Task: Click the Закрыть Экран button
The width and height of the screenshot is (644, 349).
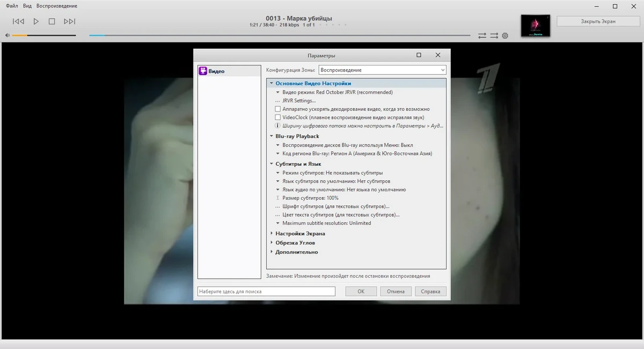Action: (x=598, y=21)
